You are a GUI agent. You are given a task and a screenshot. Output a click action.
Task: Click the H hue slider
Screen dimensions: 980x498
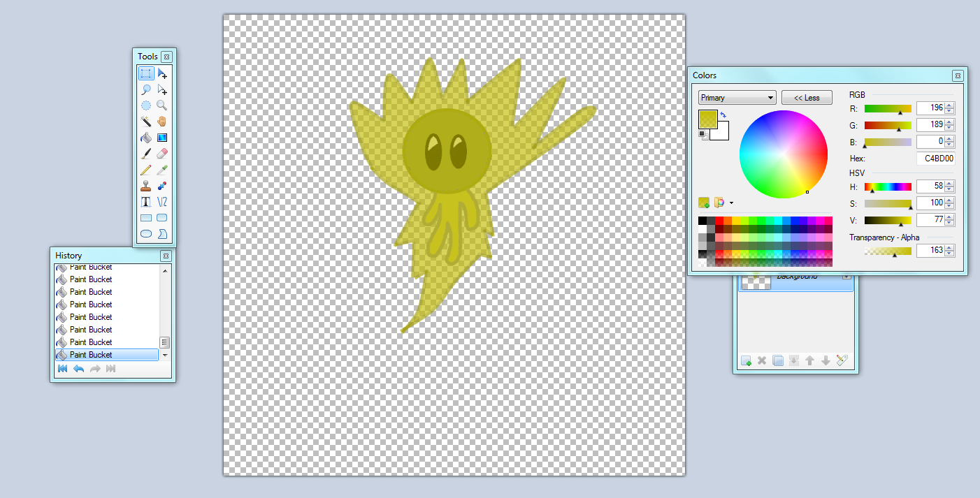click(888, 186)
